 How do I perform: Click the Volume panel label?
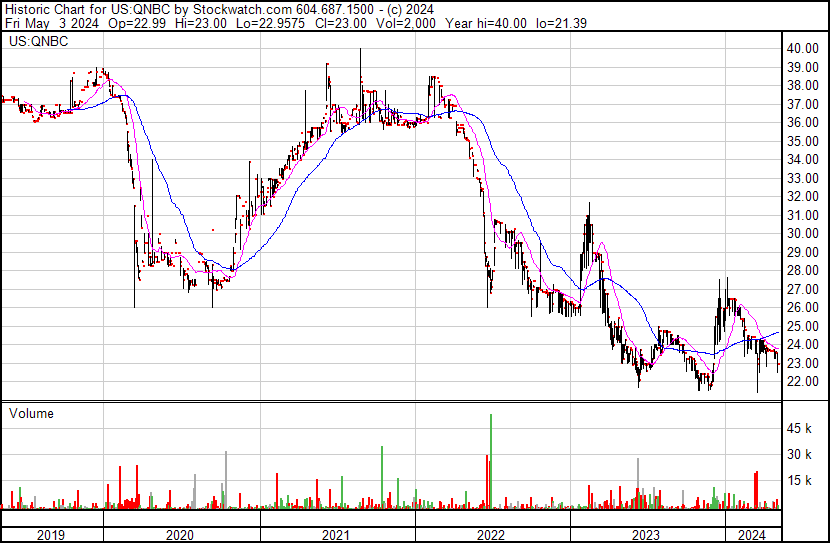pyautogui.click(x=31, y=413)
